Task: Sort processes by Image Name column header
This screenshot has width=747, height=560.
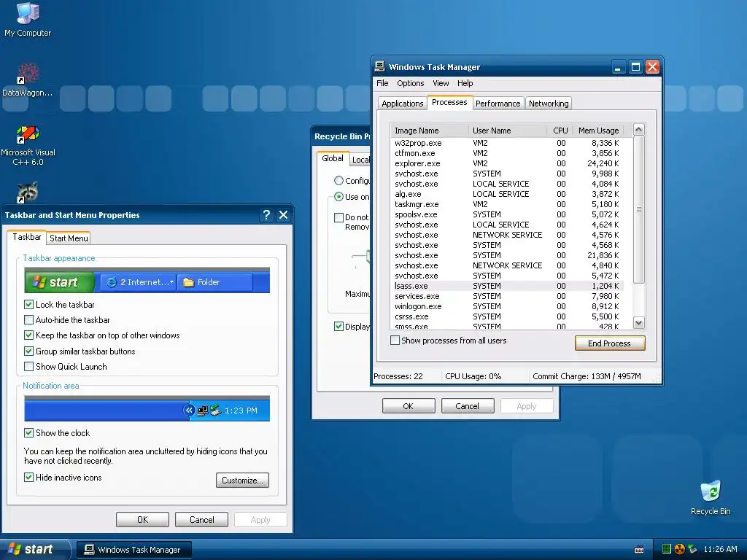Action: [x=429, y=131]
